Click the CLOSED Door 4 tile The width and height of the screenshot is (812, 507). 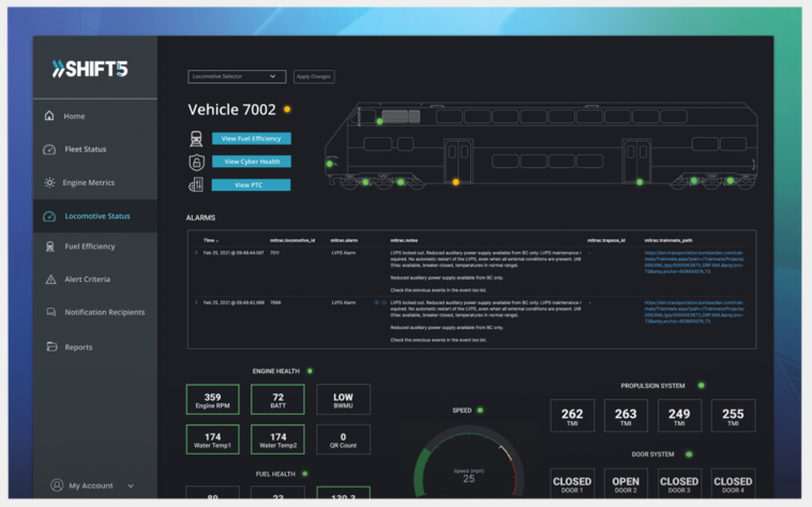pyautogui.click(x=733, y=483)
